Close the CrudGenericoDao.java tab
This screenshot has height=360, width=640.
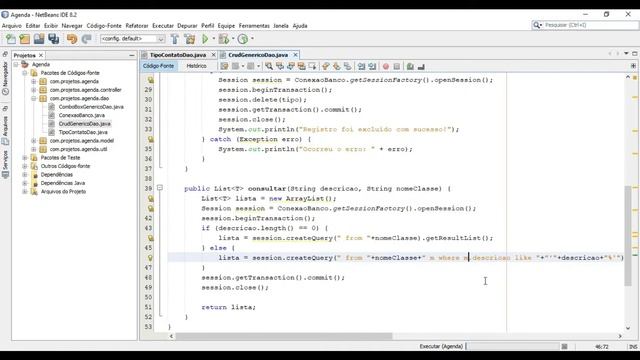tap(296, 55)
